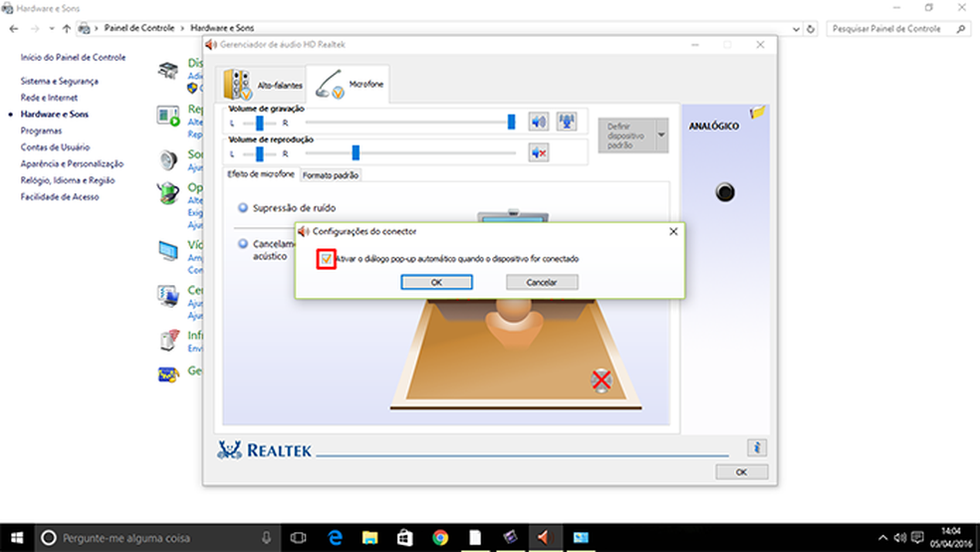The image size is (980, 552).
Task: Refresh the Control Panel address bar
Action: (811, 29)
